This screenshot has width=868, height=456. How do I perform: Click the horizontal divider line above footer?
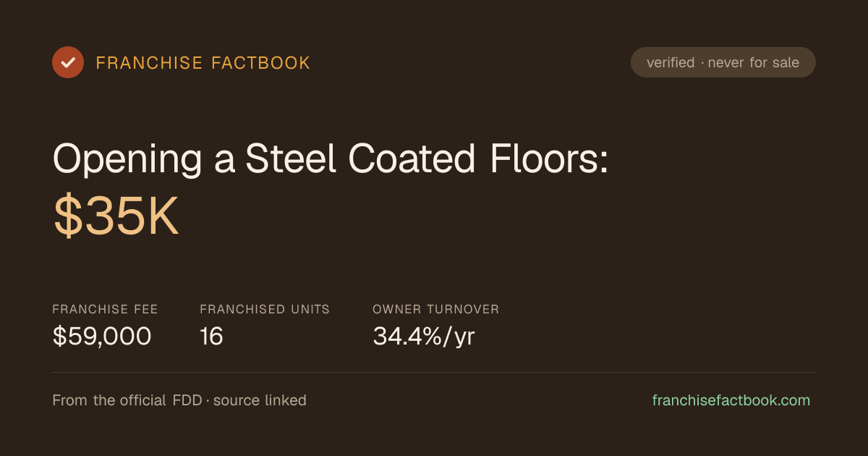[434, 372]
